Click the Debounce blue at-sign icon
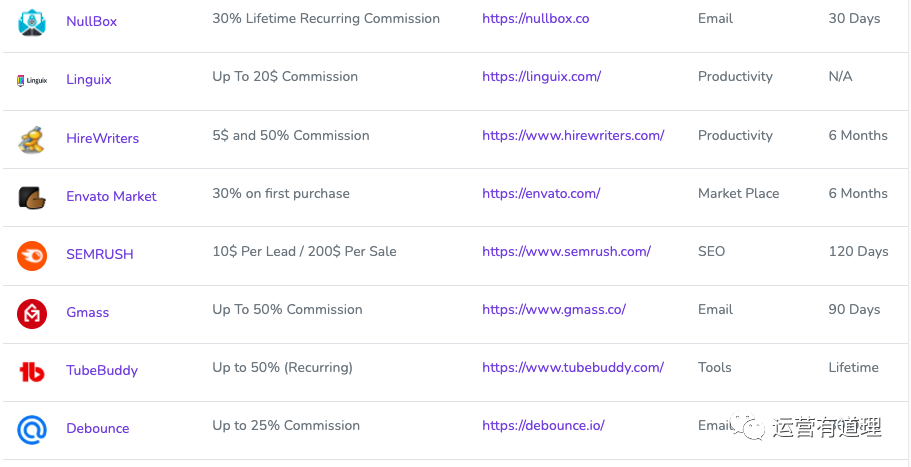Image resolution: width=911 pixels, height=467 pixels. point(32,429)
